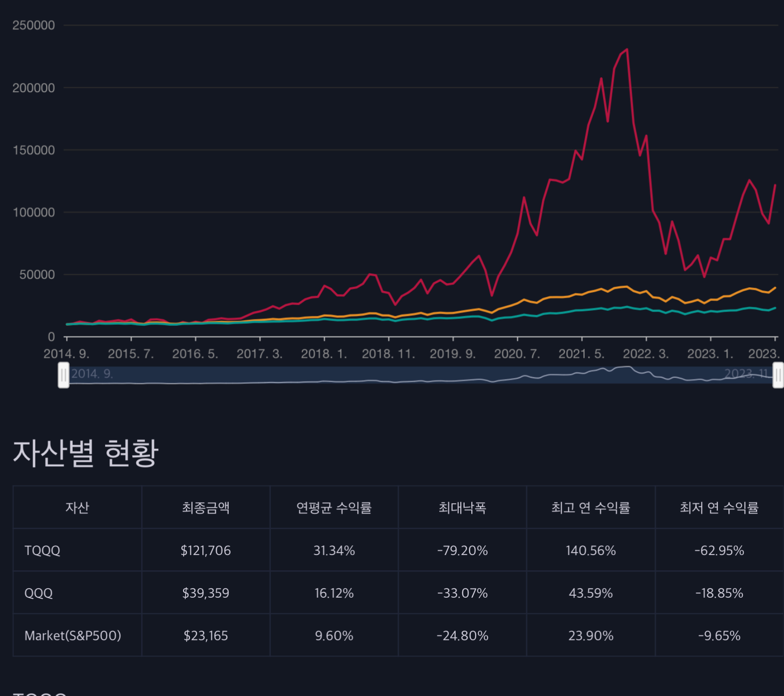Screen dimensions: 784x696
Task: Click the 140.56% best year cell
Action: (x=591, y=550)
